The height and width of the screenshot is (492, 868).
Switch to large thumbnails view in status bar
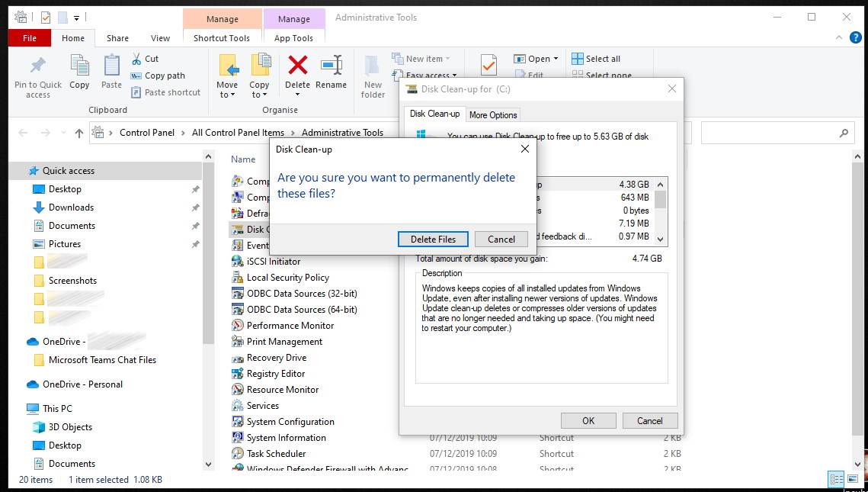[x=851, y=479]
